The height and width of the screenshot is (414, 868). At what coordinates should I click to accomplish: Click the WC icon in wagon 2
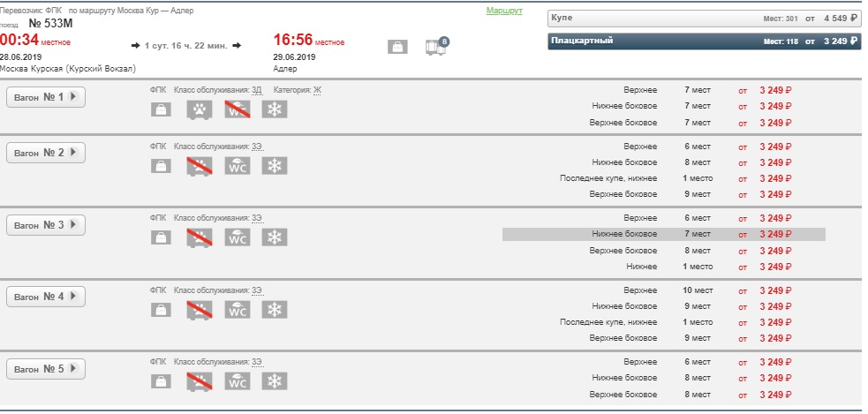tap(238, 165)
